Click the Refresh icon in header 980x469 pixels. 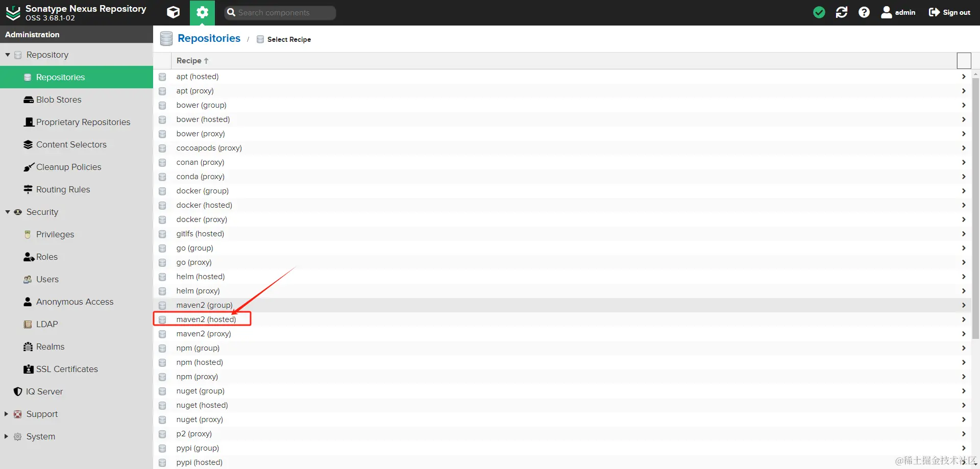pyautogui.click(x=842, y=12)
